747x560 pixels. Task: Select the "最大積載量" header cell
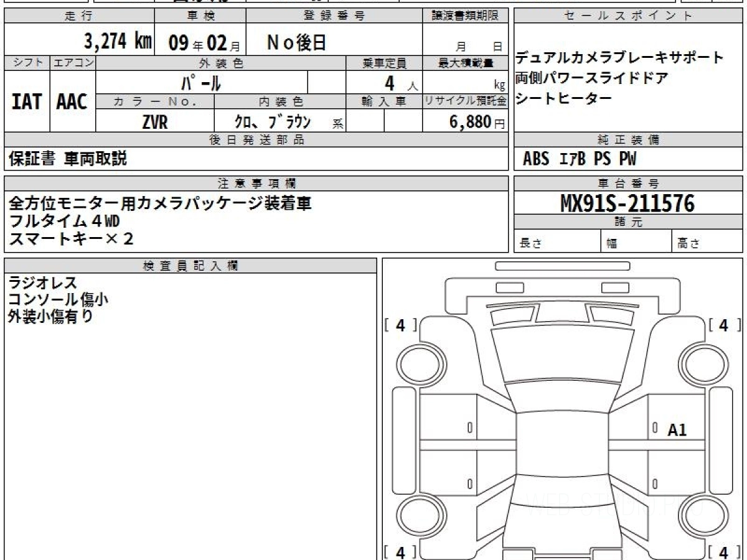click(x=465, y=63)
